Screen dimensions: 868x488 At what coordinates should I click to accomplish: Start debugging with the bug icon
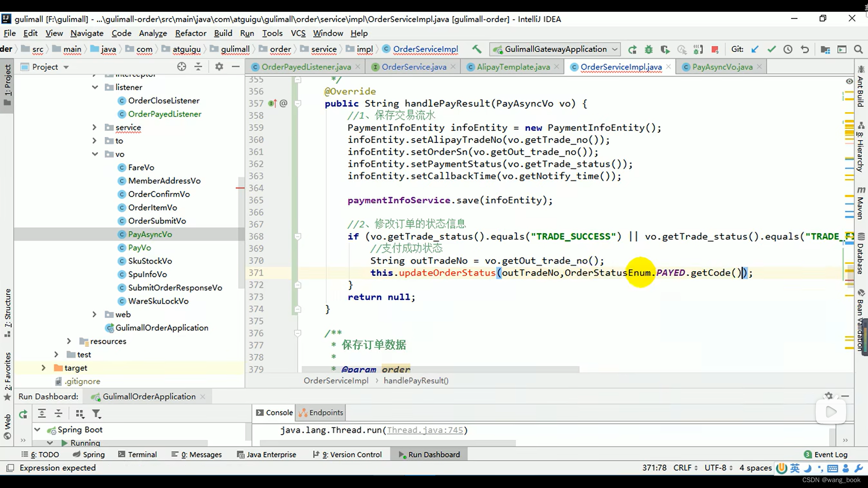[649, 49]
